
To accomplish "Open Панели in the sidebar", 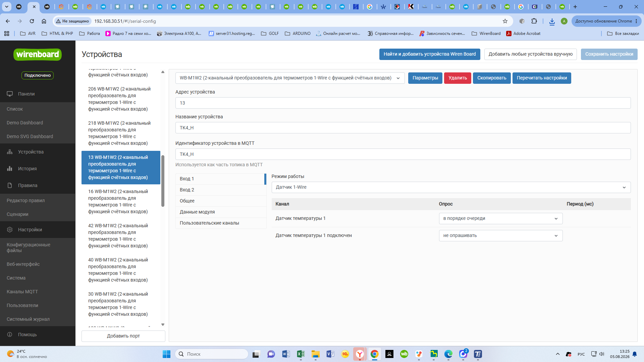I will click(x=38, y=94).
